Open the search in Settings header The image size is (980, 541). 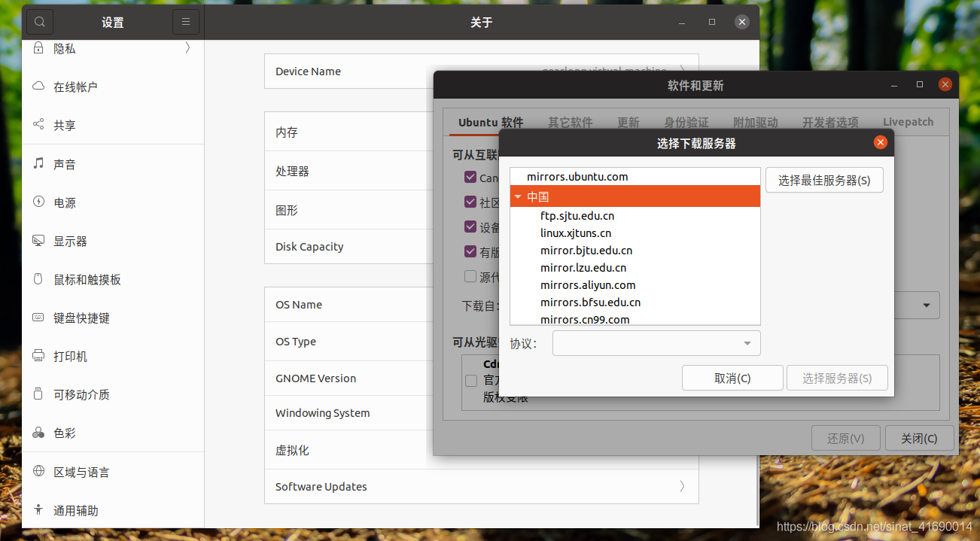pyautogui.click(x=40, y=23)
